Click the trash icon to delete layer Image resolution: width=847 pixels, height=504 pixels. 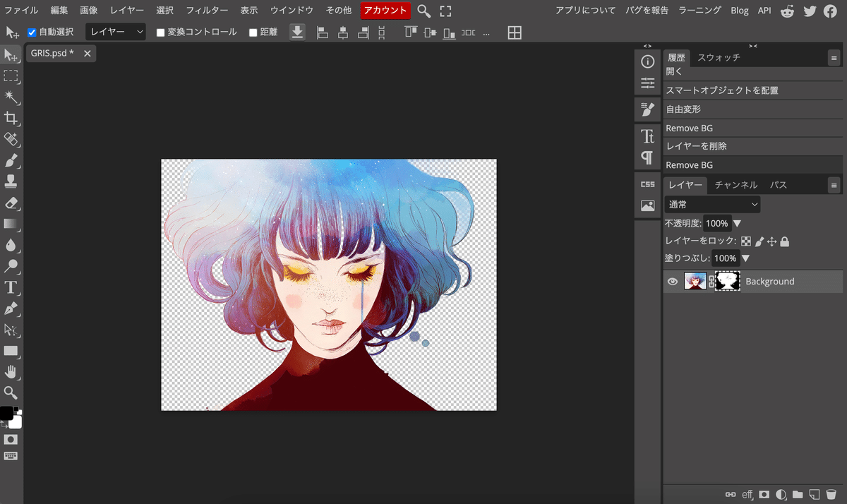pyautogui.click(x=831, y=494)
